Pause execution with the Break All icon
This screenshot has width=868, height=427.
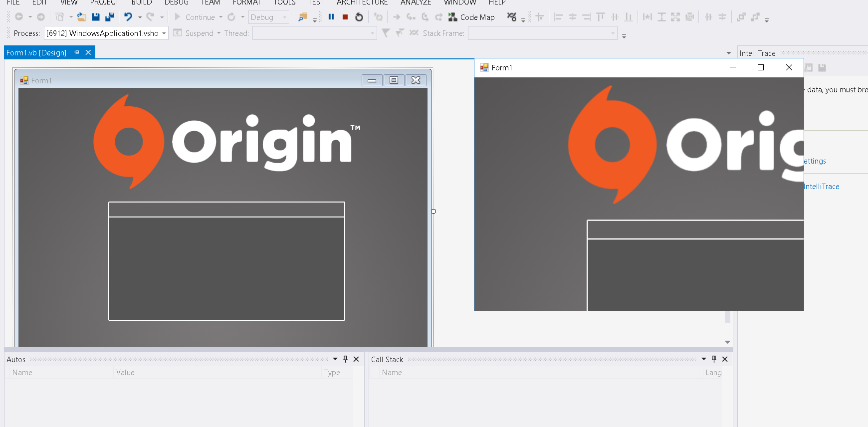(331, 17)
